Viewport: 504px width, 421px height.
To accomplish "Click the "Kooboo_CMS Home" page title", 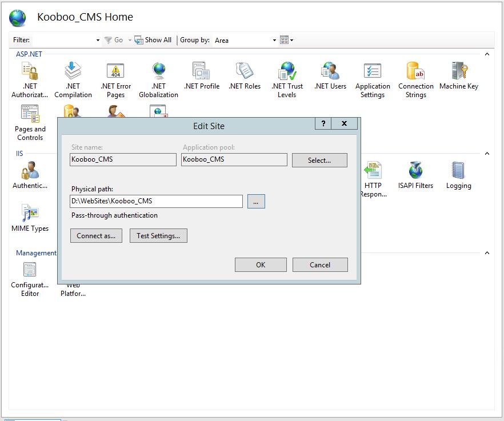I will pos(85,17).
